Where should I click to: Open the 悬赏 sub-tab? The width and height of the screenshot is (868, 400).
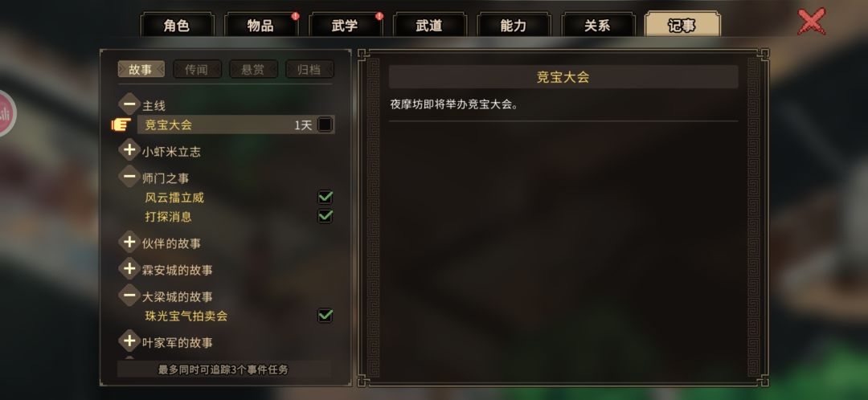click(x=253, y=69)
